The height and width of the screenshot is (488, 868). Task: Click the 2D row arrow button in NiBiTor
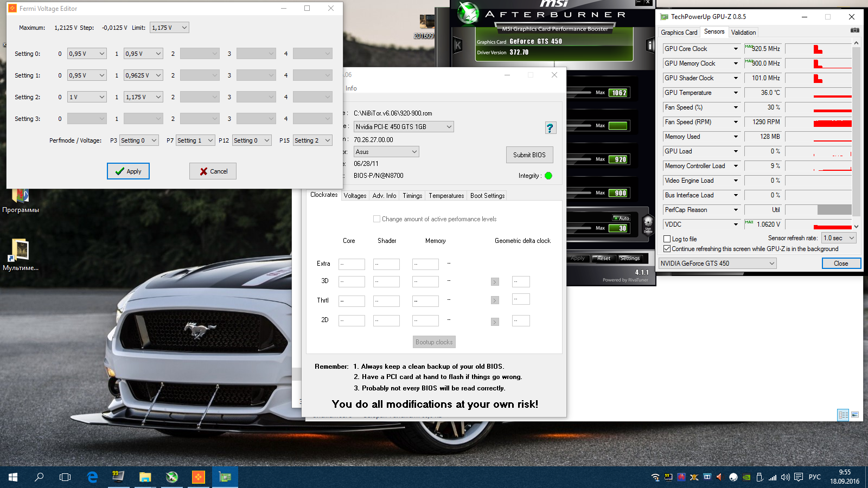pyautogui.click(x=495, y=322)
